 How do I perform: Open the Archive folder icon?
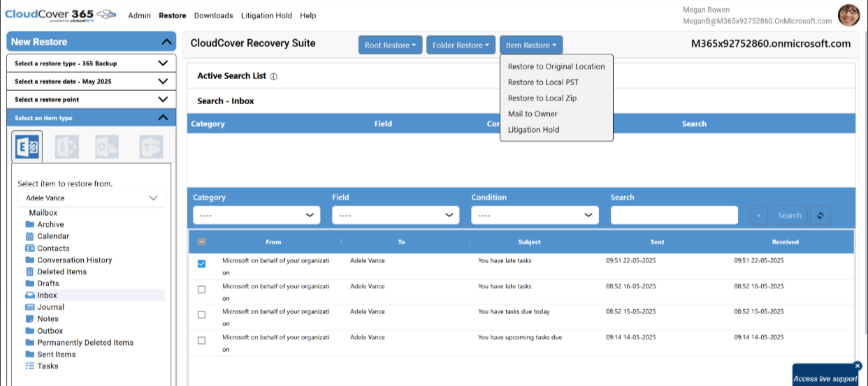point(30,224)
